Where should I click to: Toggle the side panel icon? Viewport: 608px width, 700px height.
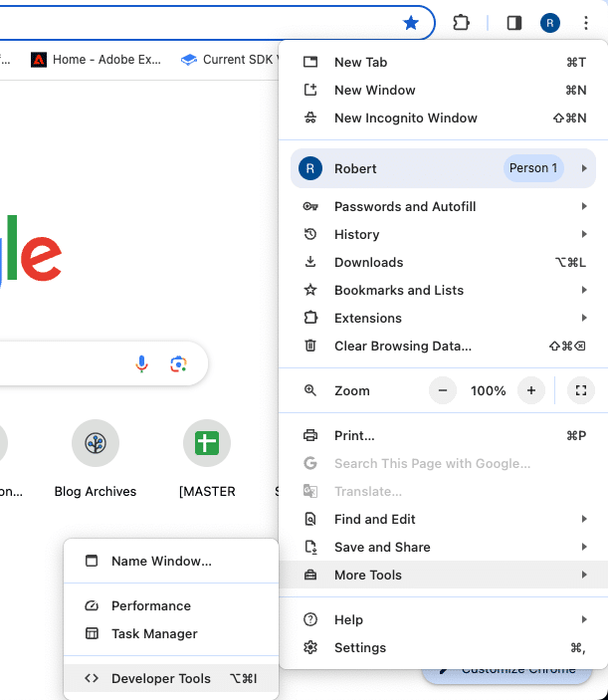tap(514, 23)
